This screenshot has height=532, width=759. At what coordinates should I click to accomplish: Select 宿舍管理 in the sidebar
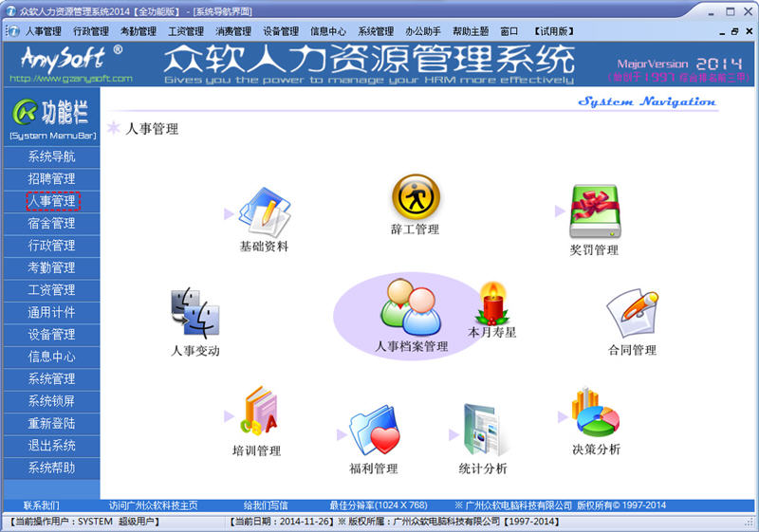tap(51, 224)
